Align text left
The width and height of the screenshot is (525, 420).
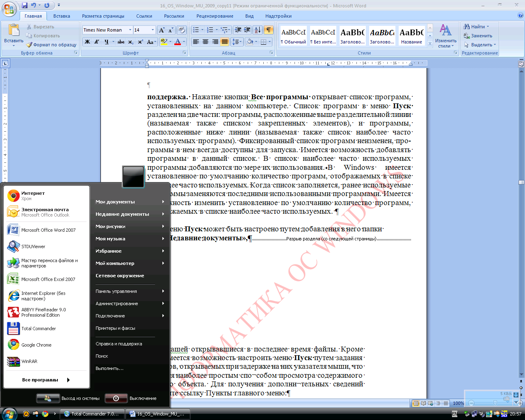tap(196, 42)
